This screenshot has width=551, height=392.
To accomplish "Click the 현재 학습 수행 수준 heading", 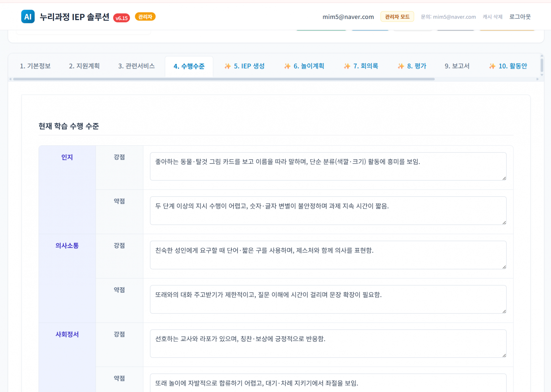I will pyautogui.click(x=69, y=126).
